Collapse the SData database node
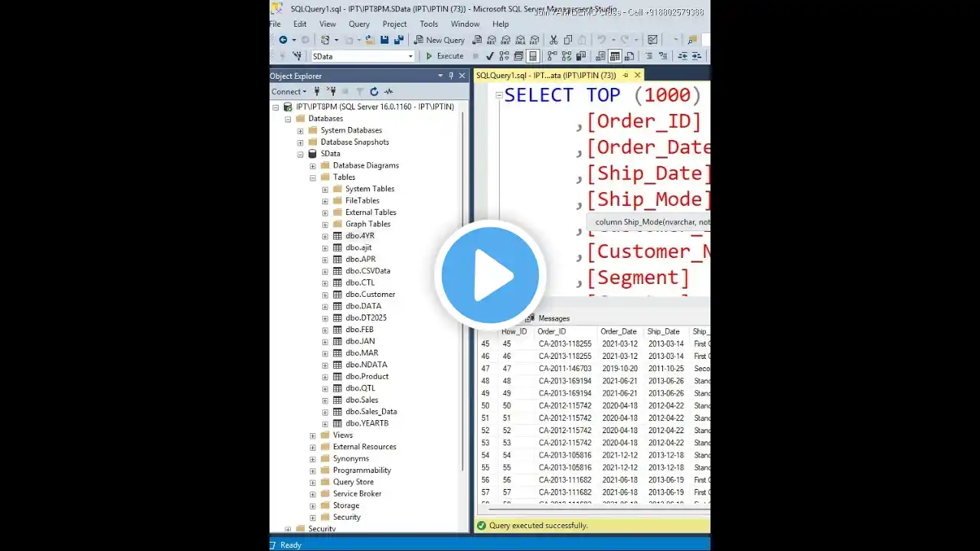The width and height of the screenshot is (980, 551). pyautogui.click(x=300, y=154)
